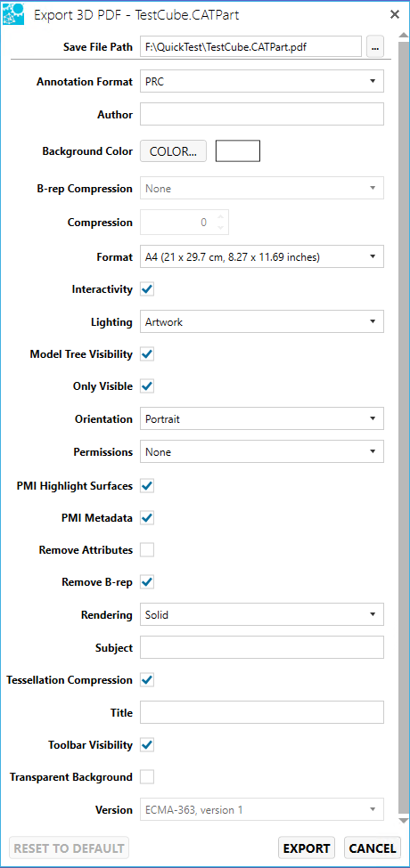Click the browse ellipsis button for save path

(375, 47)
